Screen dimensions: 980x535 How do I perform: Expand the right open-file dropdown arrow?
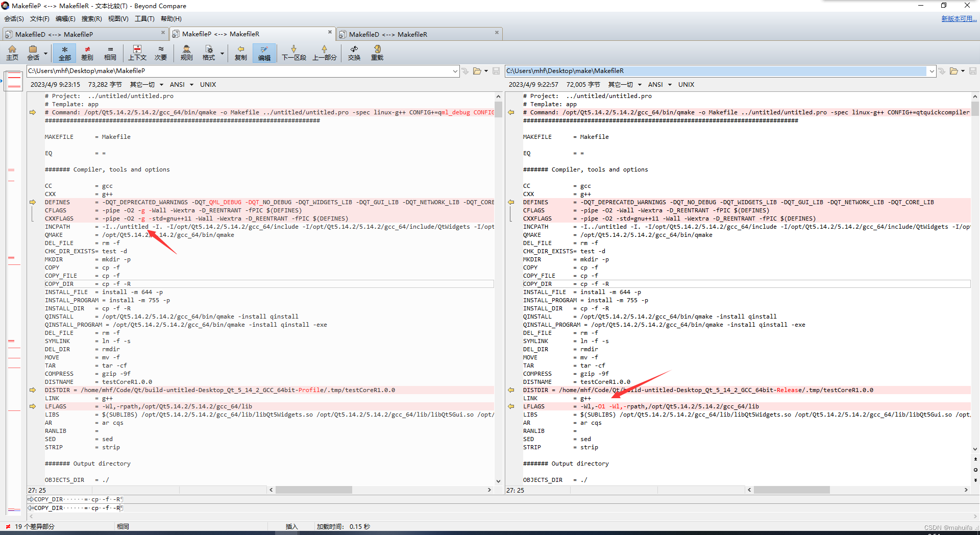click(x=963, y=71)
